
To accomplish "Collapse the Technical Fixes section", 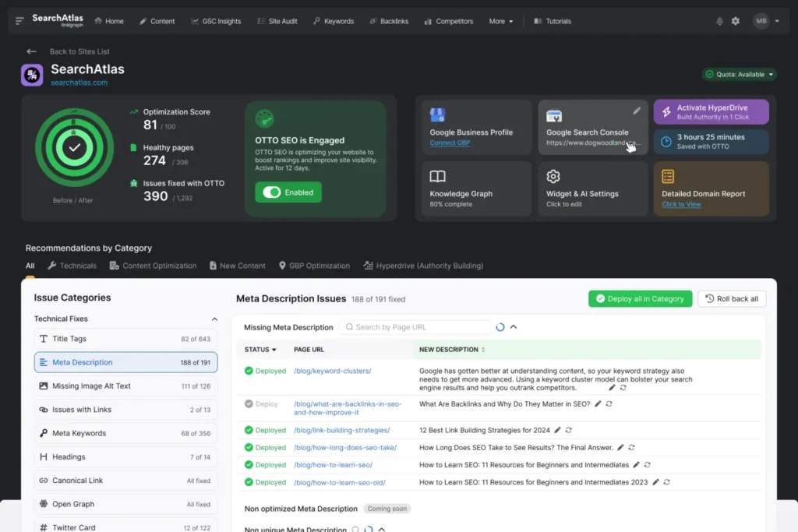I will click(215, 319).
